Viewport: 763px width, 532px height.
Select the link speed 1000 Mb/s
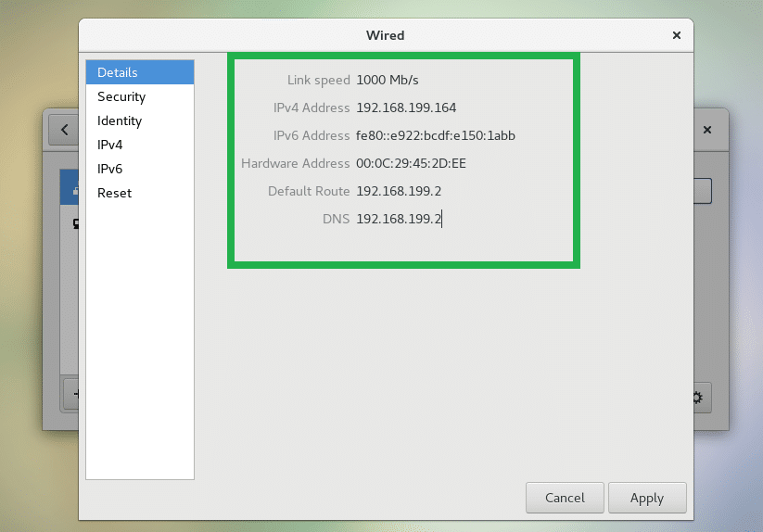388,80
